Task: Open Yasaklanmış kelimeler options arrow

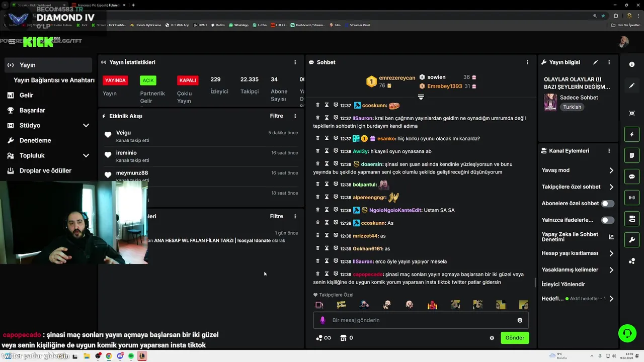Action: [611, 270]
